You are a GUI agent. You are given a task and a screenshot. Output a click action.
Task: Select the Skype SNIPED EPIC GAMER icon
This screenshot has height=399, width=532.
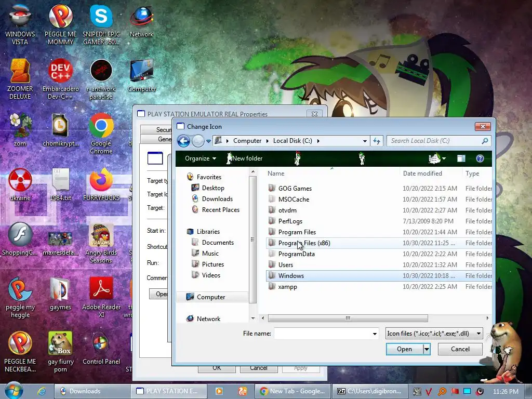[x=101, y=24]
